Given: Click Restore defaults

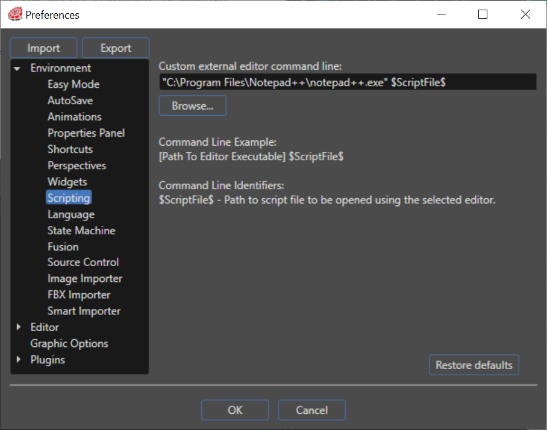Looking at the screenshot, I should pos(474,365).
